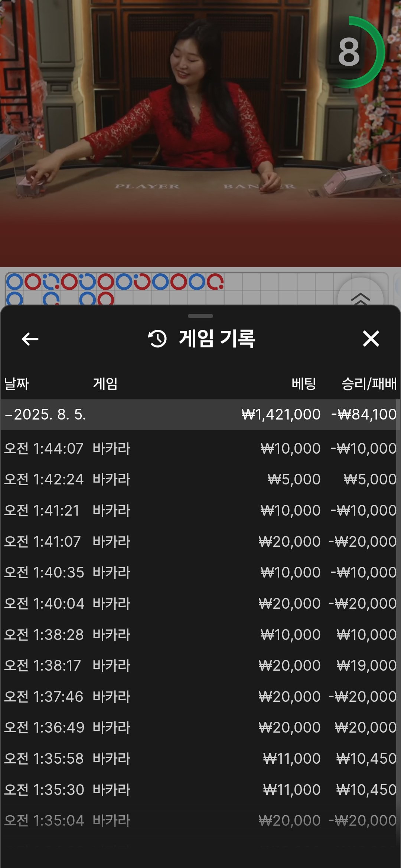Tap the 날짜 column header
The image size is (401, 868).
16,384
